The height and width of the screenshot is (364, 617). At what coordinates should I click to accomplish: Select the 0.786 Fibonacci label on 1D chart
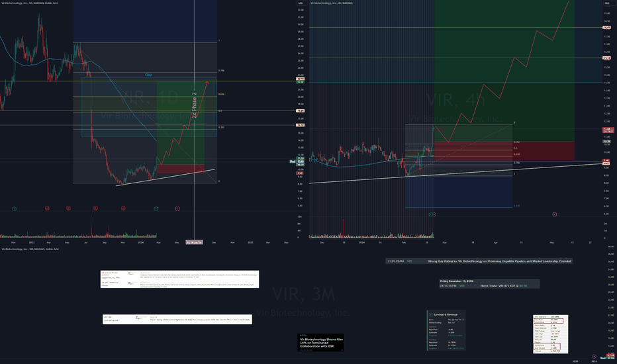tap(221, 71)
